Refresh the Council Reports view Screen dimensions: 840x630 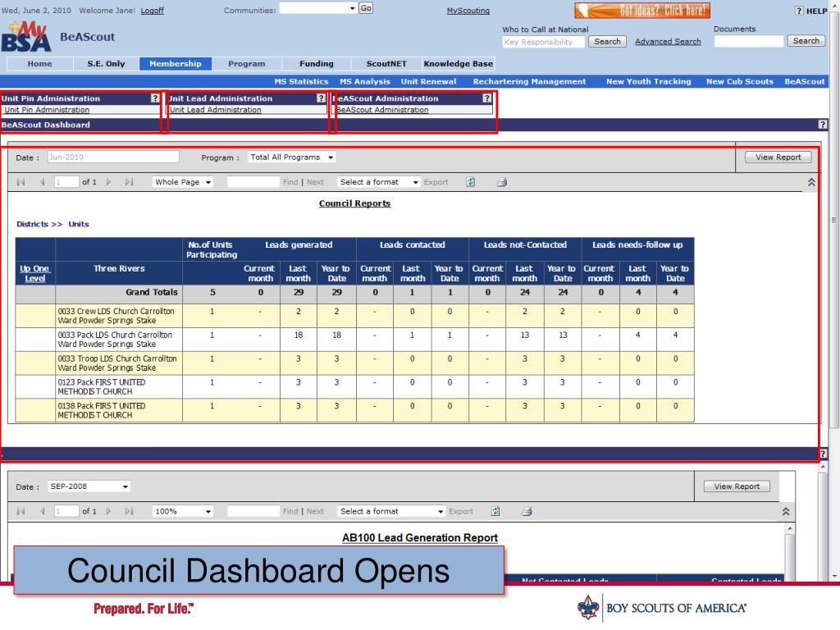pos(470,182)
